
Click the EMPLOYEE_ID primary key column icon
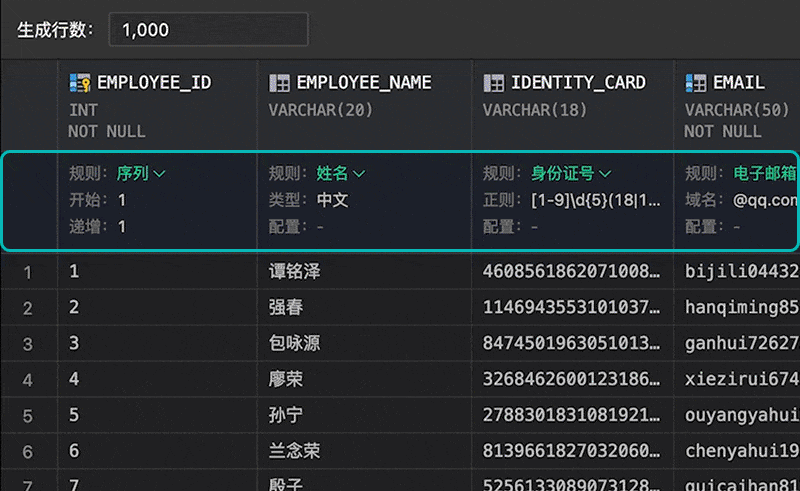[x=80, y=83]
